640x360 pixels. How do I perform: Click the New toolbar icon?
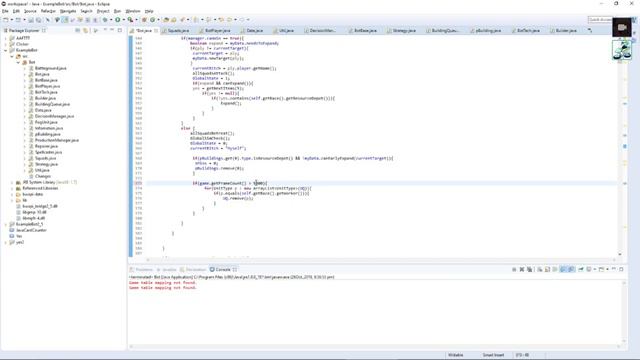(6, 20)
